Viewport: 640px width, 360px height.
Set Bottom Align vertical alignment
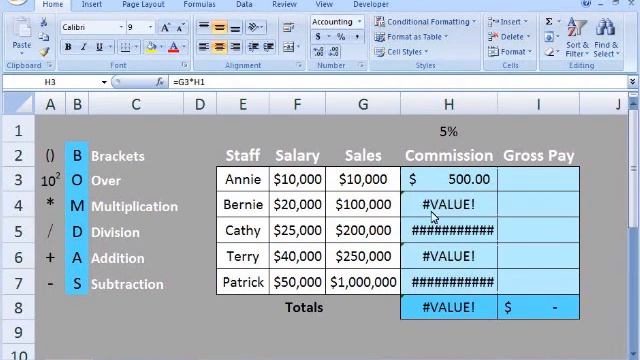pyautogui.click(x=235, y=27)
